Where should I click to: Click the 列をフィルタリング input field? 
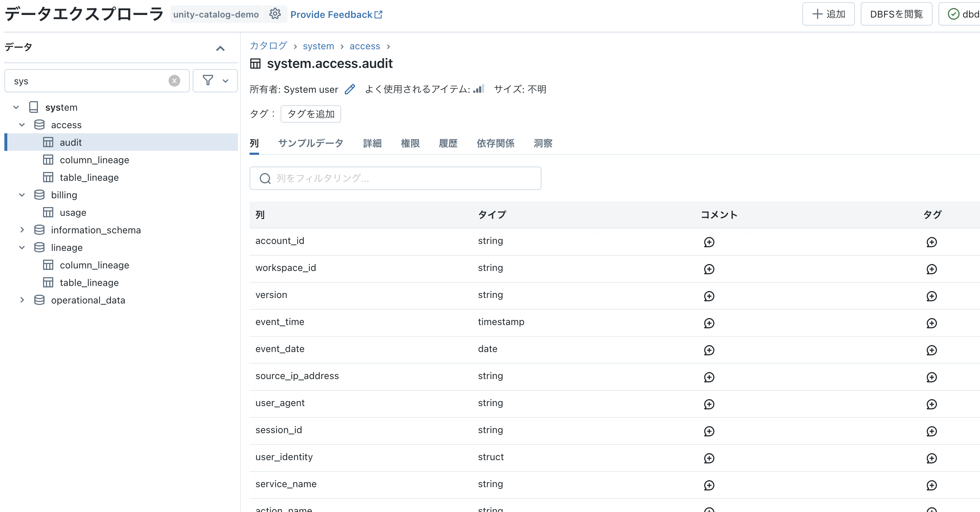(x=396, y=178)
